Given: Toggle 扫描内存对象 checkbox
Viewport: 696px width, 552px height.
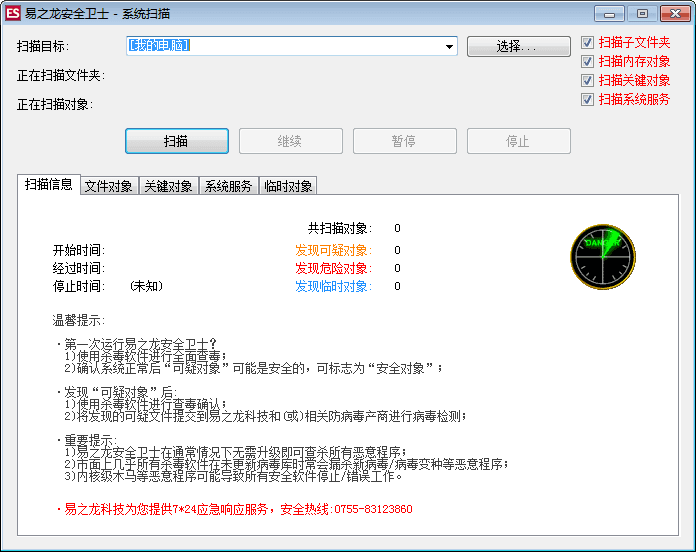Looking at the screenshot, I should [587, 62].
